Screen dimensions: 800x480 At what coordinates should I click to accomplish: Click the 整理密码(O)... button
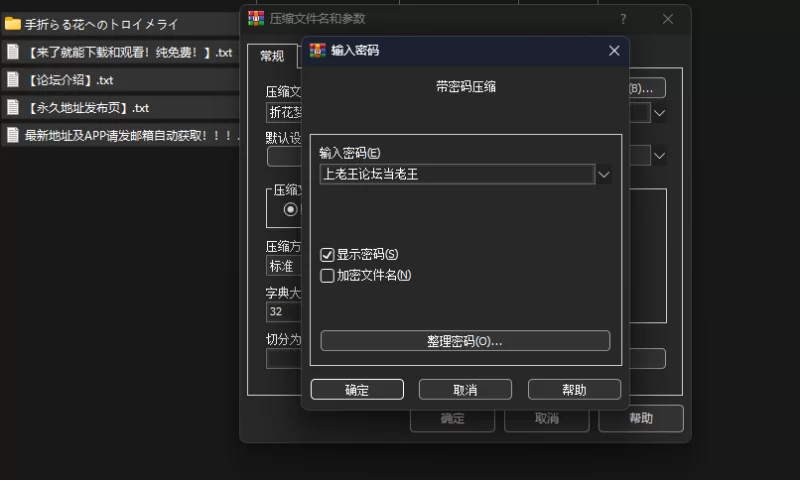[465, 341]
